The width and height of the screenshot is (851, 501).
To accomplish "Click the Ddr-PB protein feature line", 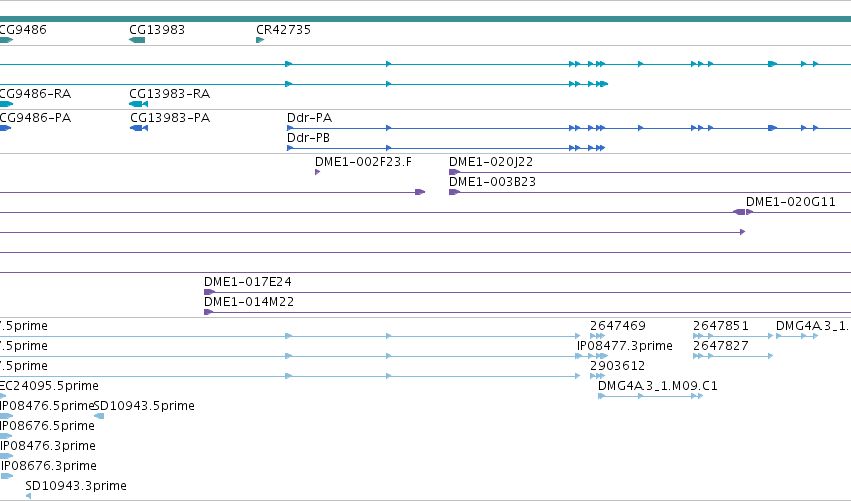I will [446, 148].
